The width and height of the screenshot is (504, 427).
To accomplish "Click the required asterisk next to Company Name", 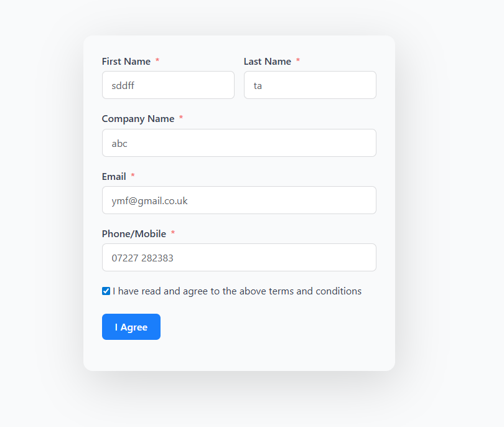I will tap(181, 118).
